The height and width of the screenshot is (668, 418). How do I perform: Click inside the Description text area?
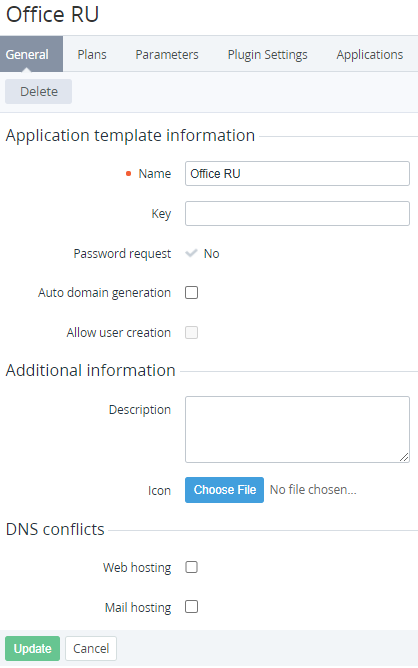click(297, 429)
